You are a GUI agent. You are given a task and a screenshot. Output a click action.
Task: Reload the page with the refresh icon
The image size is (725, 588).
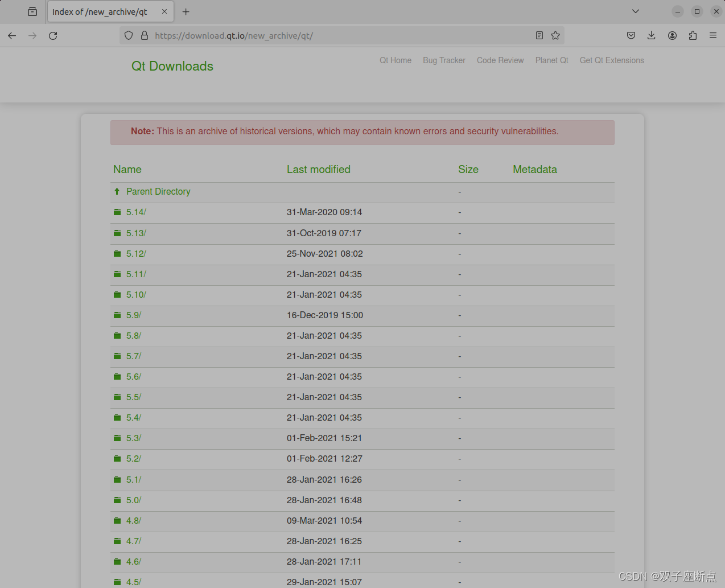(53, 35)
